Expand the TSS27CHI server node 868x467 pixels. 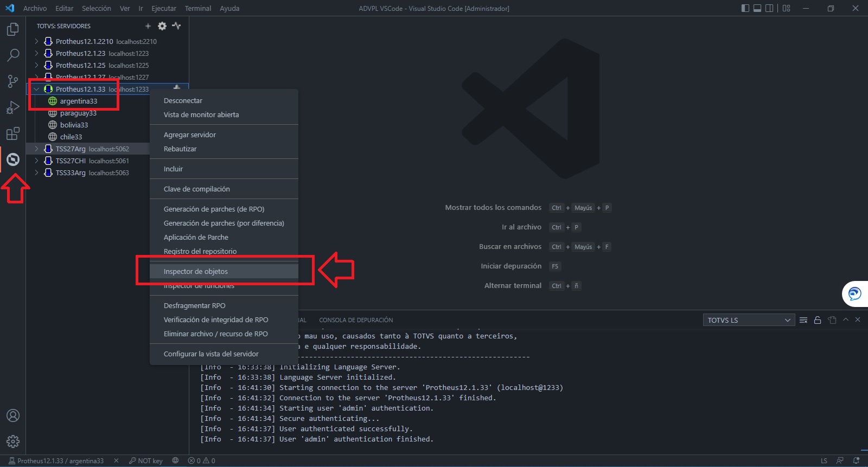[36, 161]
